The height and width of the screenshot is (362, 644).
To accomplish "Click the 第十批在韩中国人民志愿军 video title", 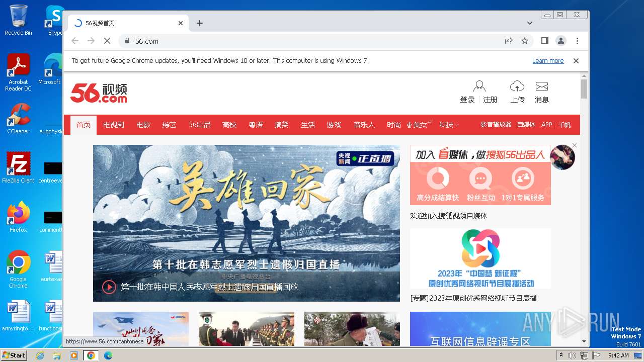I will (x=209, y=287).
